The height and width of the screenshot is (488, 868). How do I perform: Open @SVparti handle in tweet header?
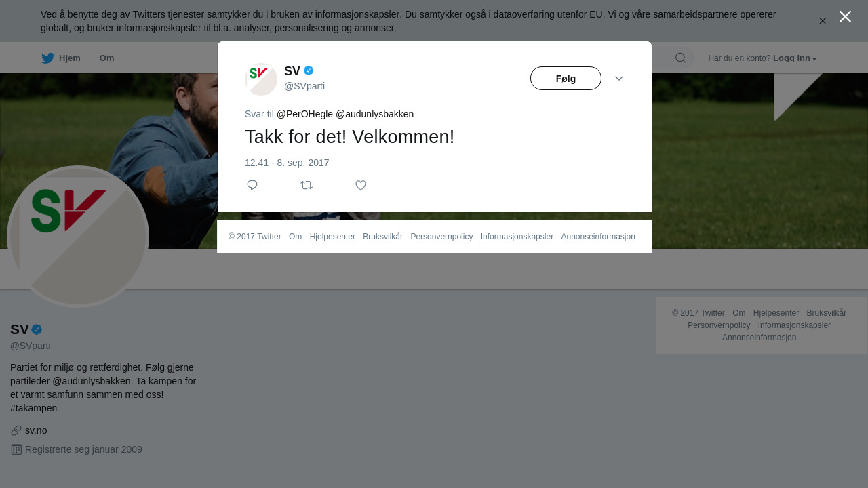(x=304, y=86)
